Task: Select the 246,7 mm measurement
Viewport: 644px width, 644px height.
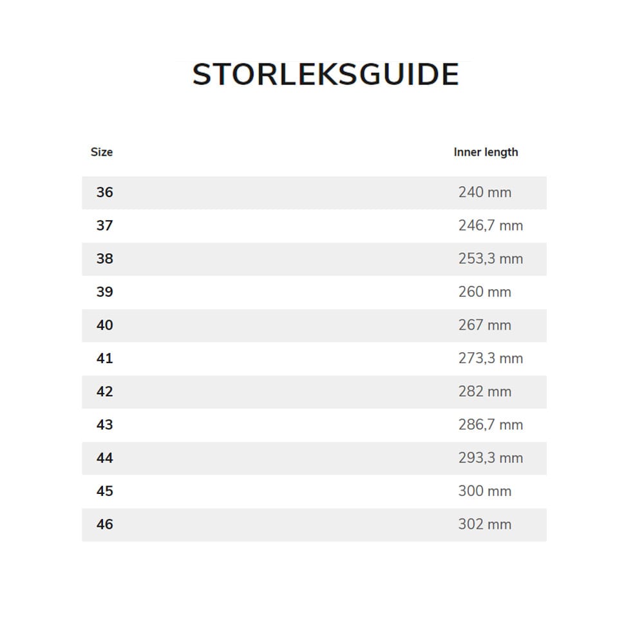Action: [491, 225]
